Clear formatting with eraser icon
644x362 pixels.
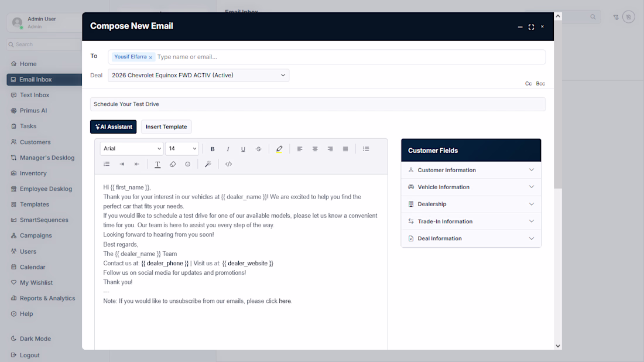click(x=173, y=164)
